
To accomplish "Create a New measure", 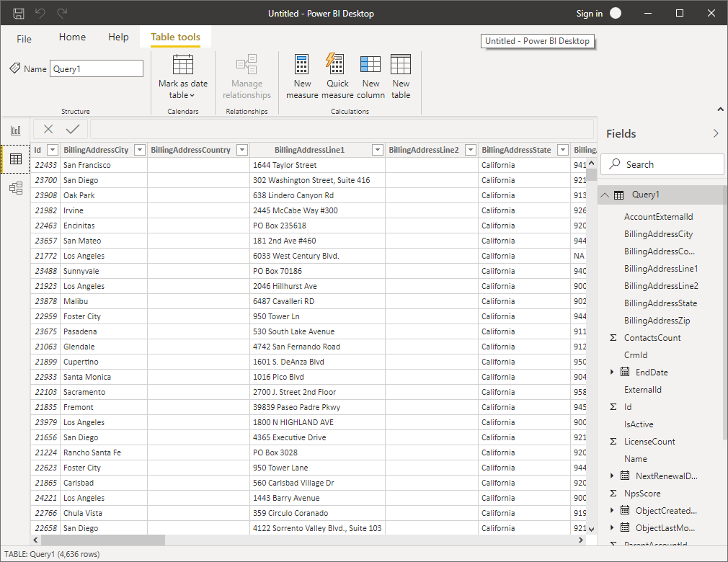I will click(302, 76).
